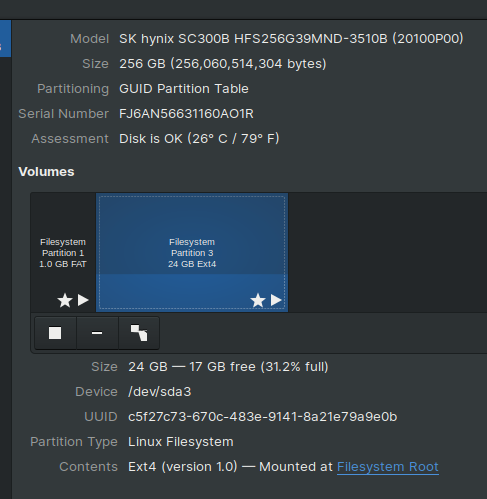Screen dimensions: 487x499
Task: Open the Filesystem Root mount link
Action: click(x=388, y=467)
